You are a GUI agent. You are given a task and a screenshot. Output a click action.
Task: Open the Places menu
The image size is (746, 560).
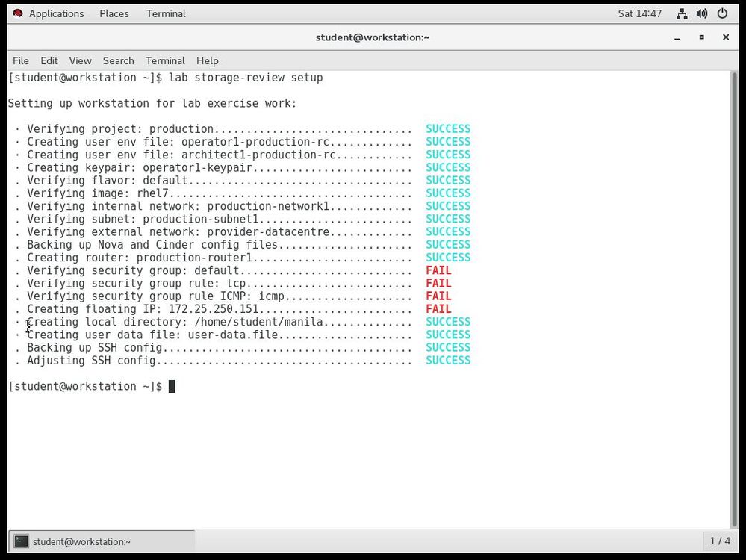point(114,13)
